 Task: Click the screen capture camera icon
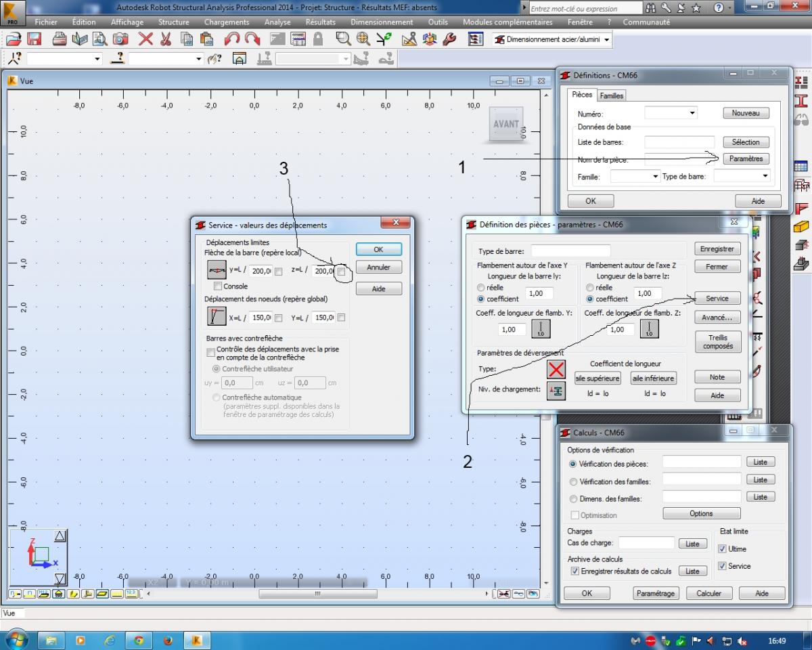120,39
